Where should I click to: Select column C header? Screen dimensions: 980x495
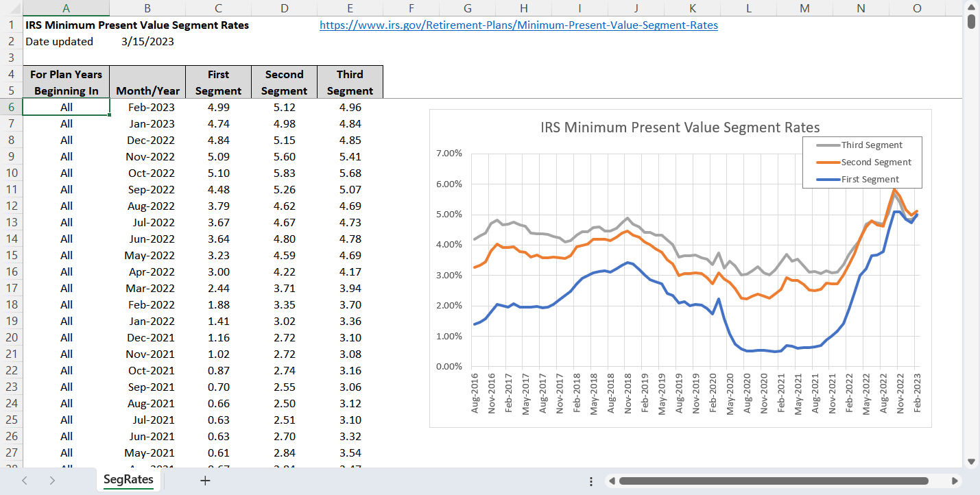coord(218,8)
